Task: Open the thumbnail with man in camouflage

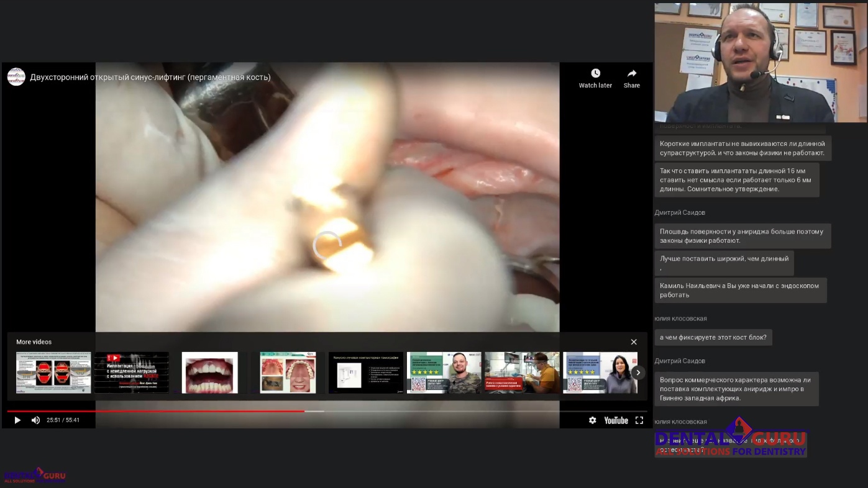Action: click(x=444, y=373)
